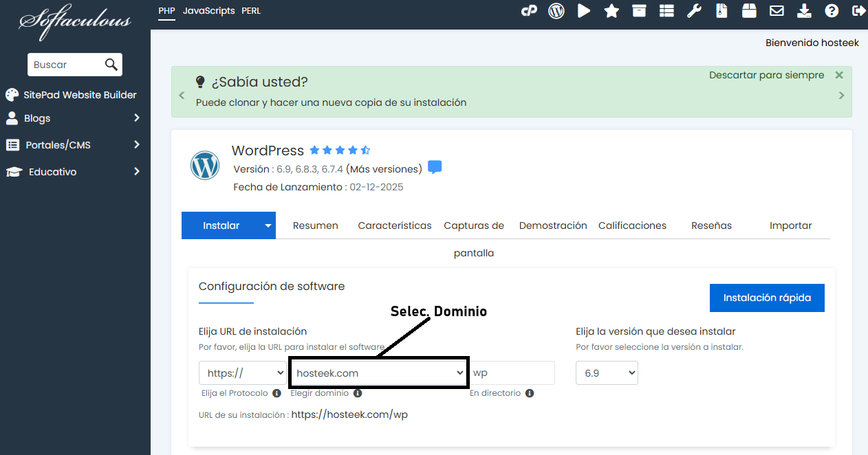
Task: Open the star ratings icon in toolbar
Action: pos(611,11)
